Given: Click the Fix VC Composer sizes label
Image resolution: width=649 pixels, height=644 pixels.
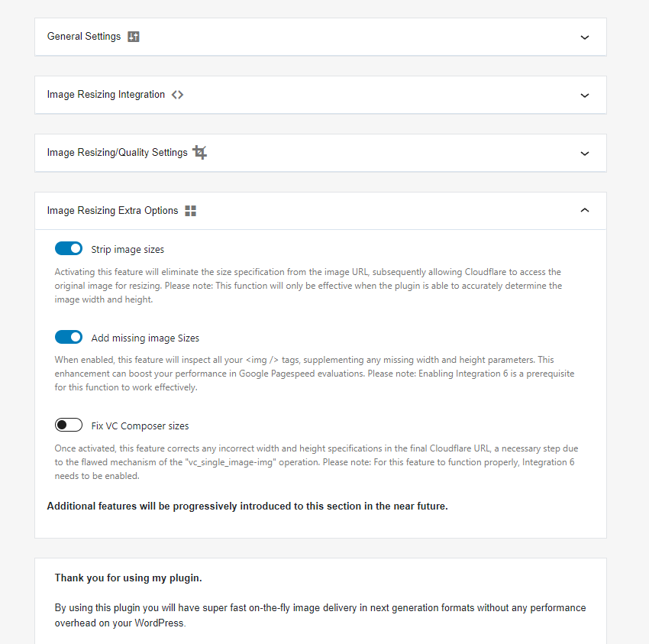Looking at the screenshot, I should [140, 426].
